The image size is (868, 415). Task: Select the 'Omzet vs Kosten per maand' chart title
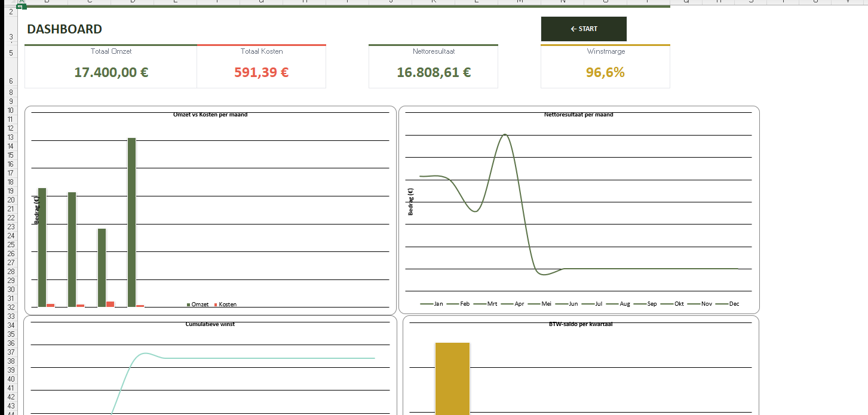(x=210, y=115)
